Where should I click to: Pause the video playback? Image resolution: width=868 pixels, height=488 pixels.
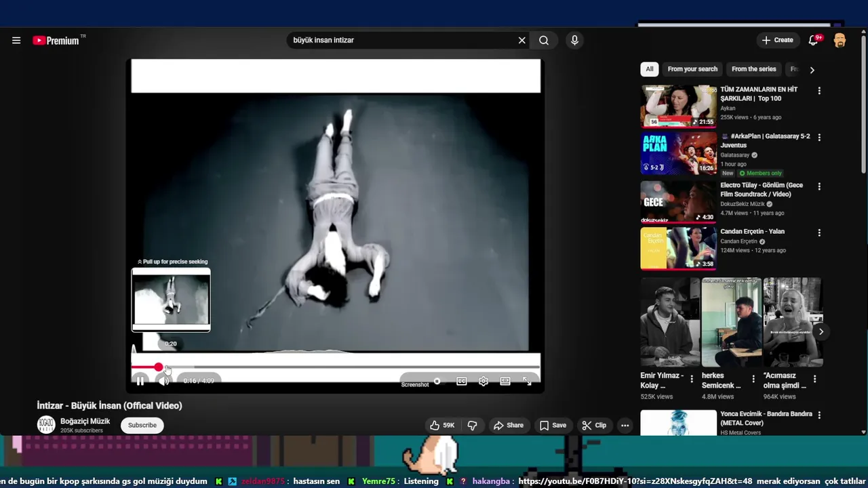click(x=140, y=381)
